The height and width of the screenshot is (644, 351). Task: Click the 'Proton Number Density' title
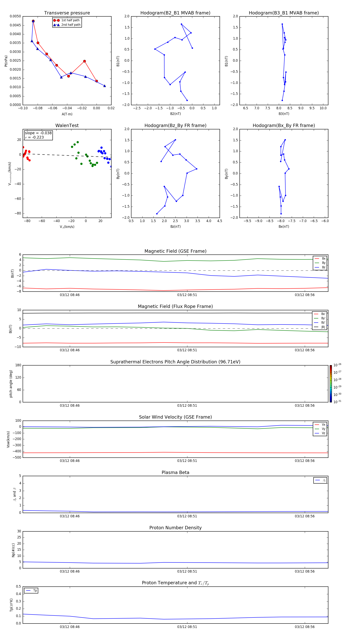coord(175,528)
